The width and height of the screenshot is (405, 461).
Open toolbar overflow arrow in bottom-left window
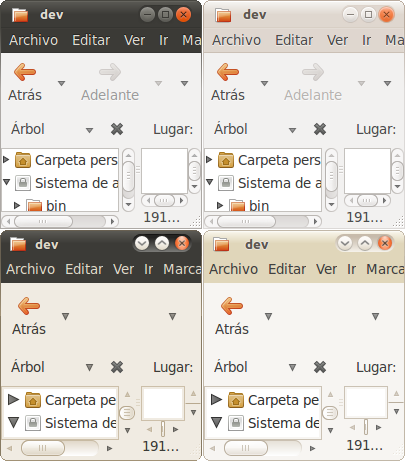point(172,316)
